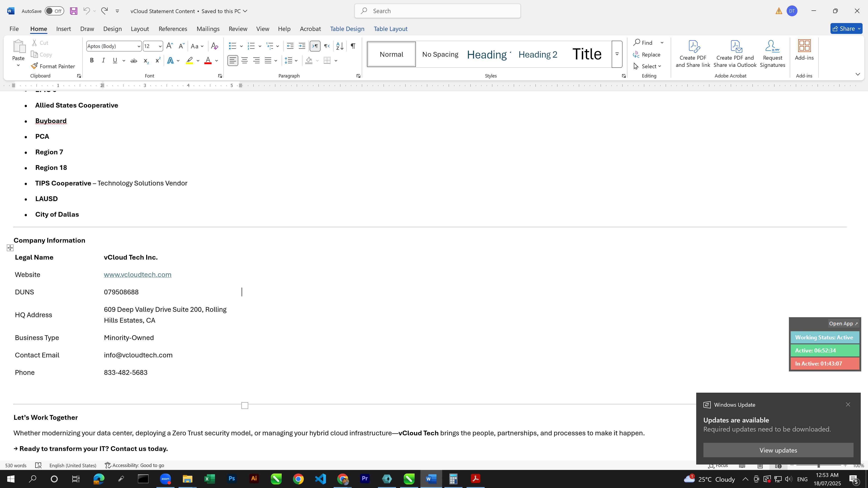Decrease paragraph indent
This screenshot has height=488, width=868.
pos(290,46)
